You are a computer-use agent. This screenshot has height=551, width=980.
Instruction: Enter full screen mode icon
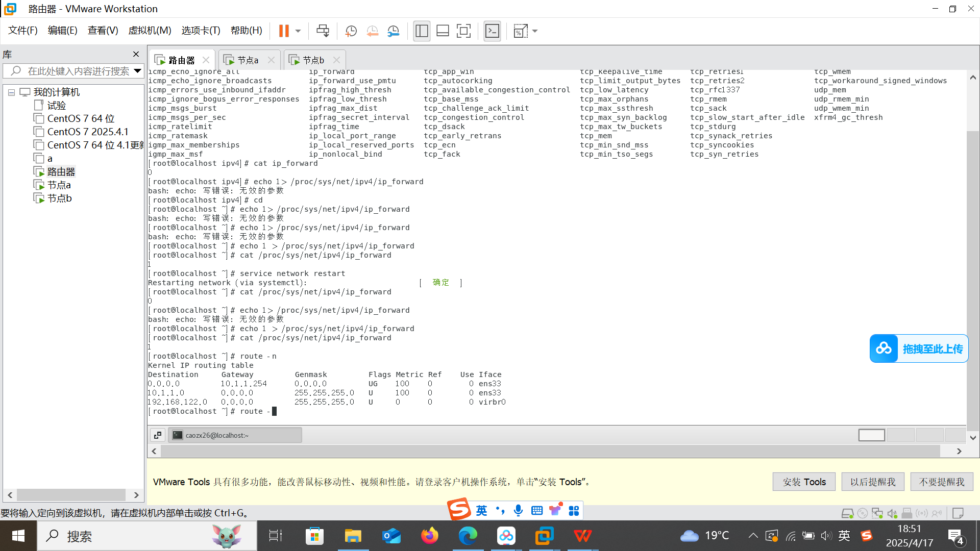(x=463, y=31)
